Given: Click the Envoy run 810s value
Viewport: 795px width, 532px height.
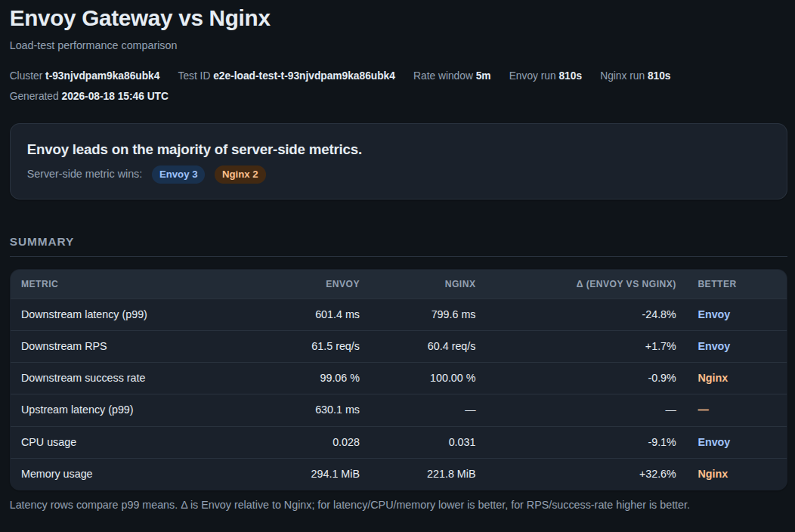Looking at the screenshot, I should [x=571, y=76].
